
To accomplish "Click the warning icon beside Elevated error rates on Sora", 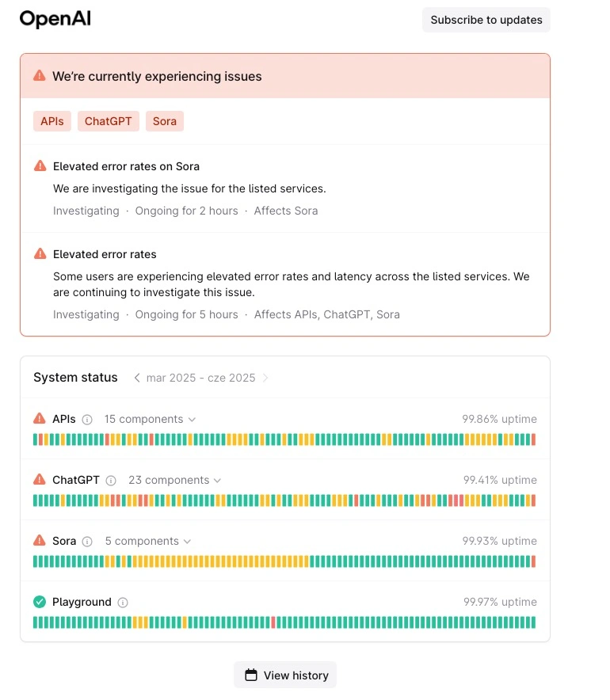I will [40, 166].
